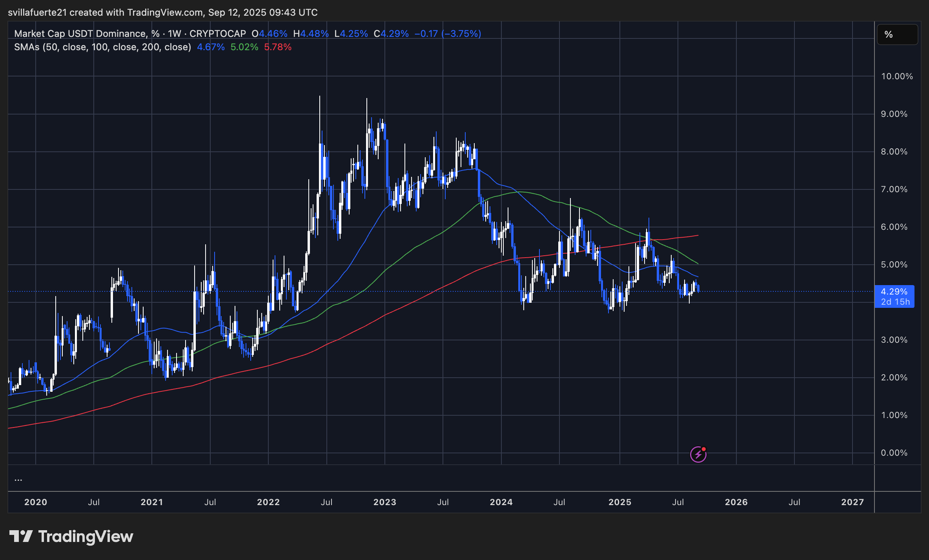This screenshot has width=929, height=560.
Task: Click the 10.00% level on the price scale
Action: pyautogui.click(x=897, y=77)
